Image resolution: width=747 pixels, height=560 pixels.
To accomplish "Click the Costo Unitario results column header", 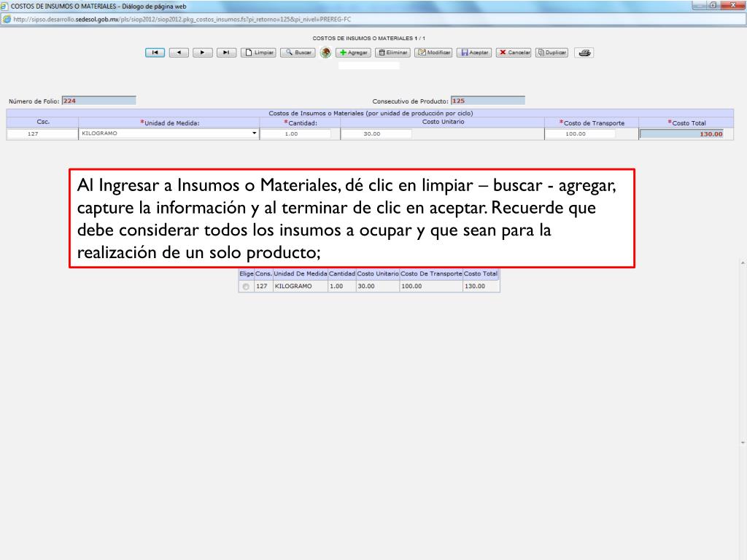I will pos(377,274).
